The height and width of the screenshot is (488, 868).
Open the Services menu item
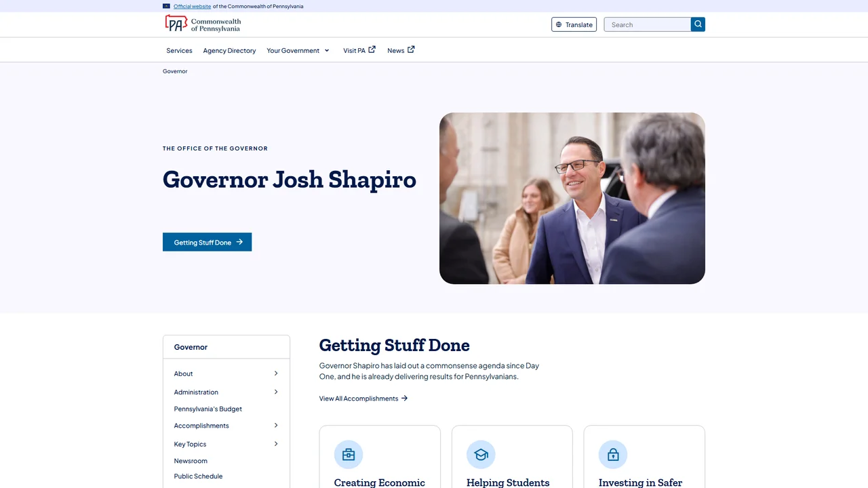(179, 50)
